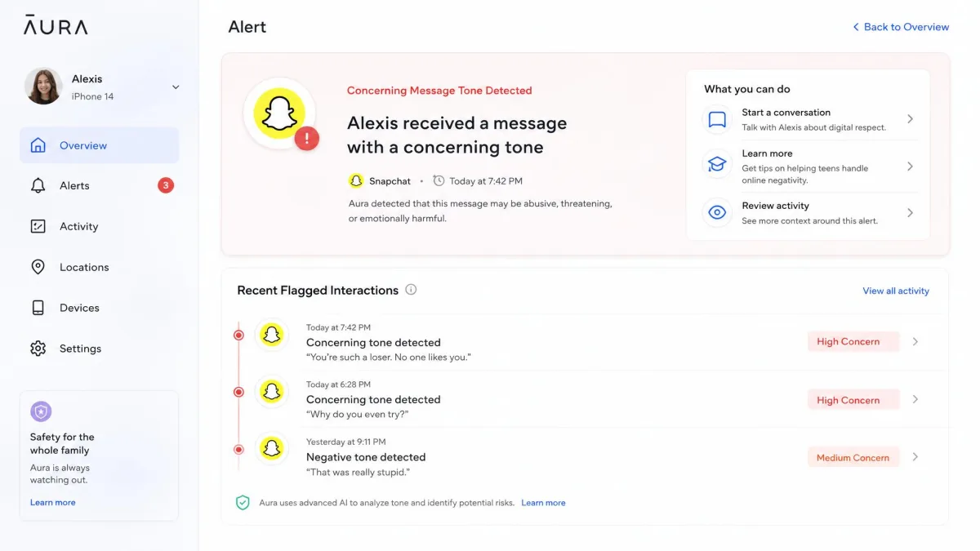This screenshot has width=980, height=551.
Task: Click High Concern tag on 7:42 PM interaction
Action: pyautogui.click(x=853, y=342)
